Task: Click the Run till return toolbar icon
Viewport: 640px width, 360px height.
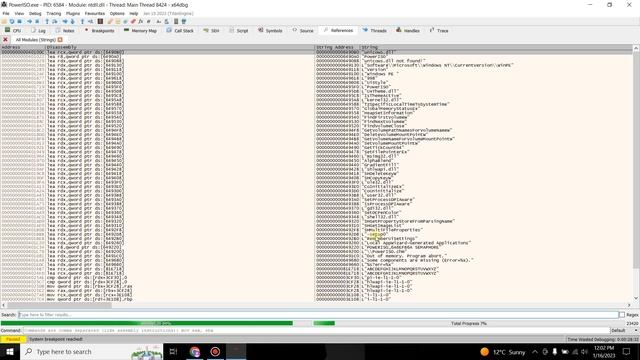Action: pos(82,21)
